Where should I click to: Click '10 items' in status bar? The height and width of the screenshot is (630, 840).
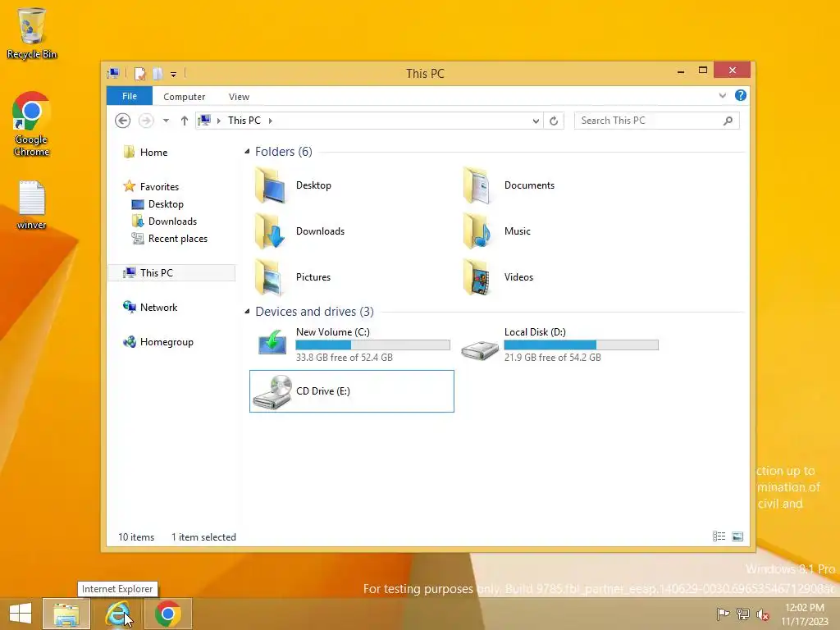136,536
